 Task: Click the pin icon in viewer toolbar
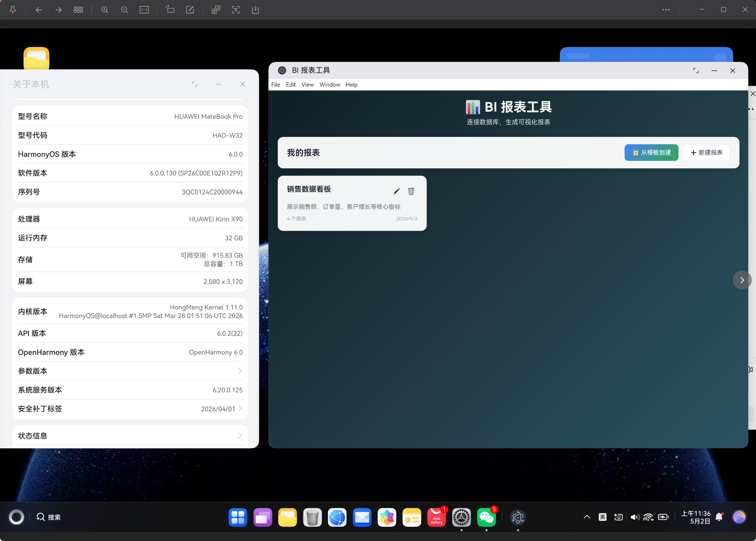pos(13,10)
